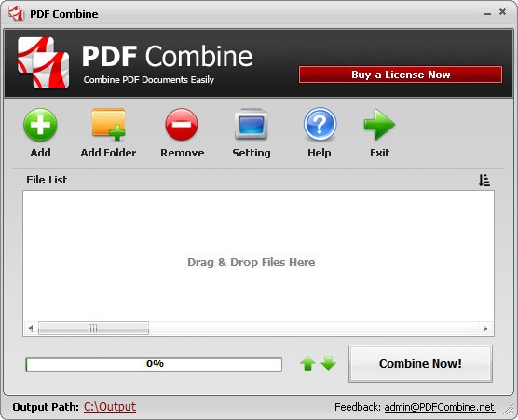Click the red Remove icon
Screen dimensions: 518x420
182,125
